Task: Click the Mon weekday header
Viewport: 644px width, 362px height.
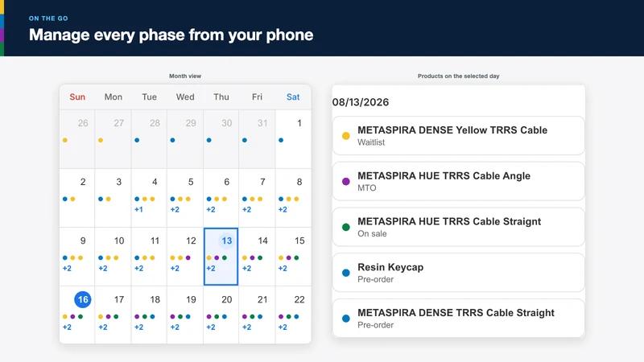Action: (x=113, y=97)
